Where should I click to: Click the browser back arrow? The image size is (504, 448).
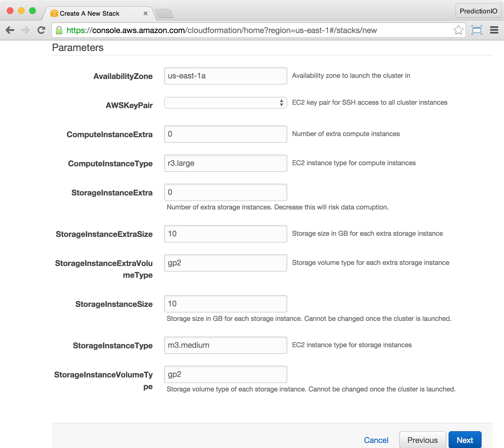[x=10, y=30]
